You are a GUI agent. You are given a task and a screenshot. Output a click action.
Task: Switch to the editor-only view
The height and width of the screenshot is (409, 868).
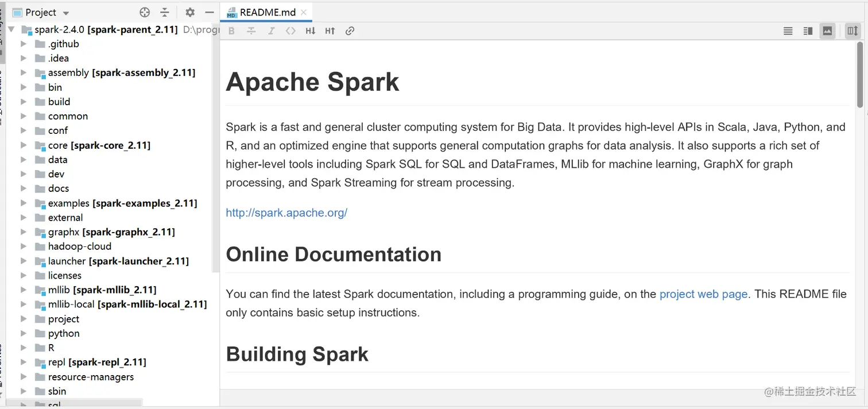click(x=788, y=31)
